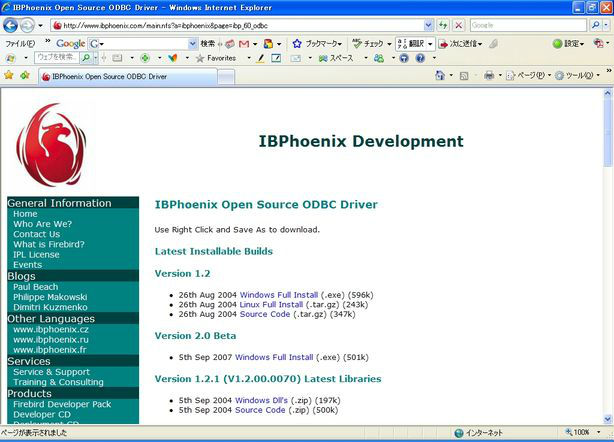The width and height of the screenshot is (614, 442).
Task: Click the two-people contacts icon
Action: click(x=379, y=58)
